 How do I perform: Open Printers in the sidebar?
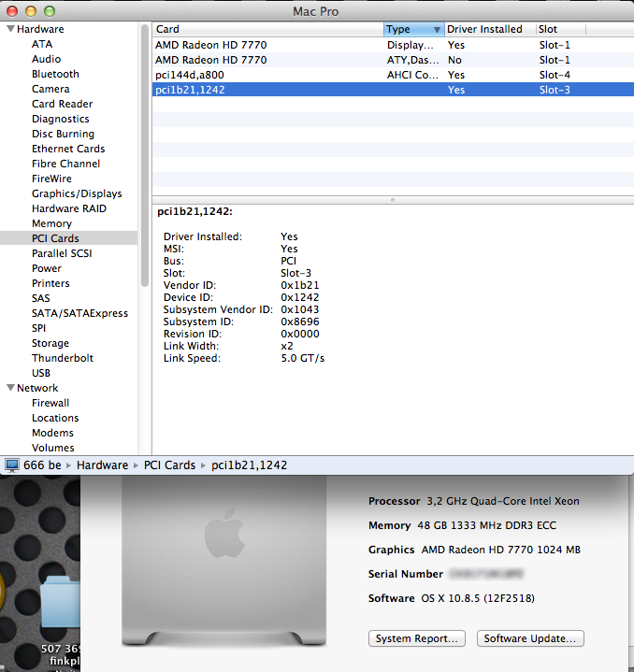click(x=50, y=284)
